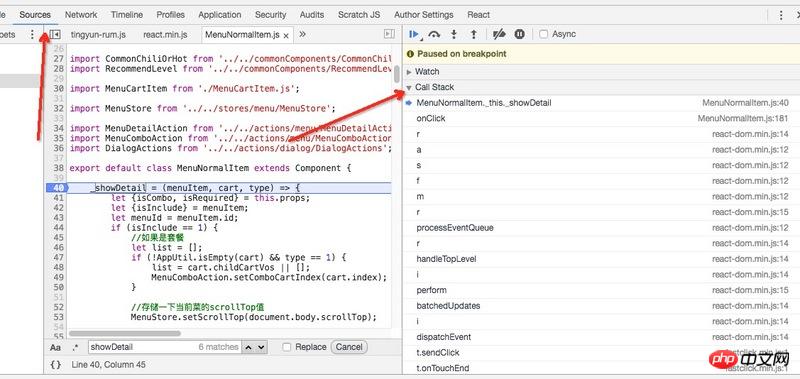Focus the showDetail search field

click(x=164, y=347)
